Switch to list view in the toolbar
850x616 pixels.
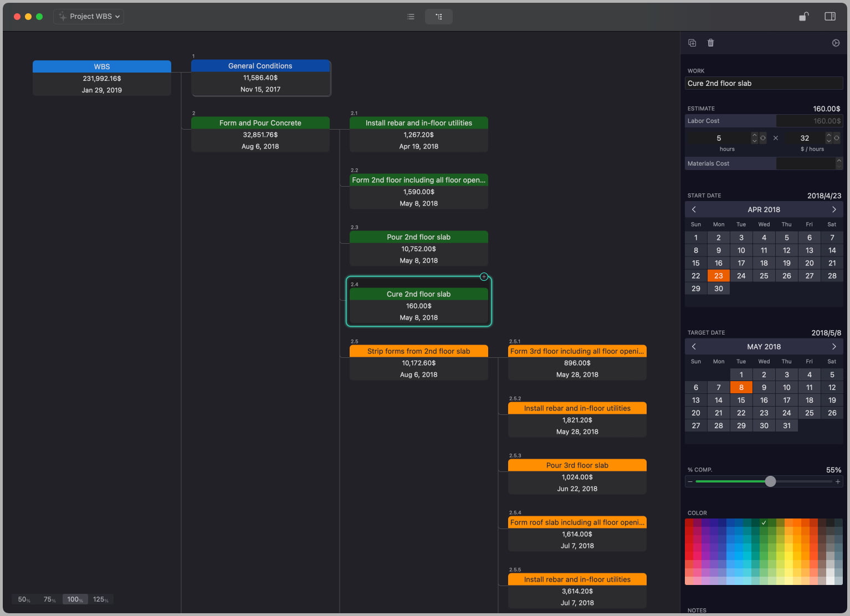(x=411, y=16)
